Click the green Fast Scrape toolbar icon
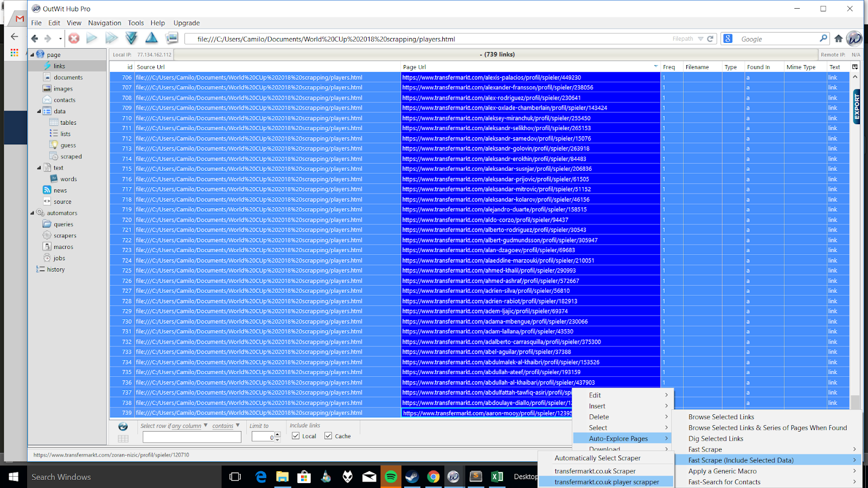 [131, 38]
